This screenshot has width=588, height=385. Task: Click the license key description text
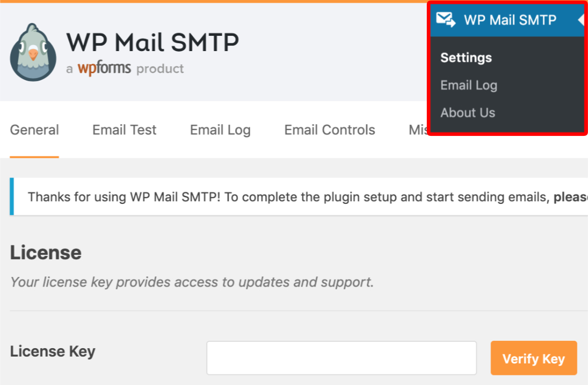[x=192, y=282]
